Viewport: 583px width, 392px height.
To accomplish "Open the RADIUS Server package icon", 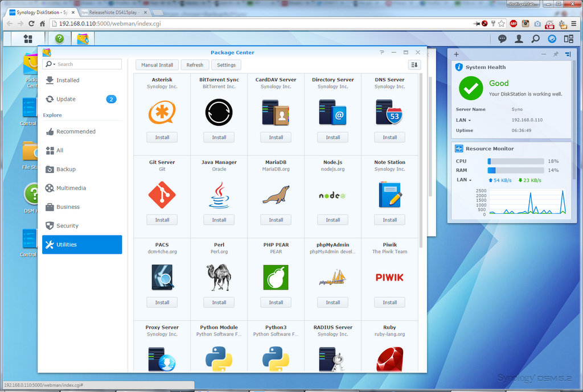I will tap(332, 360).
